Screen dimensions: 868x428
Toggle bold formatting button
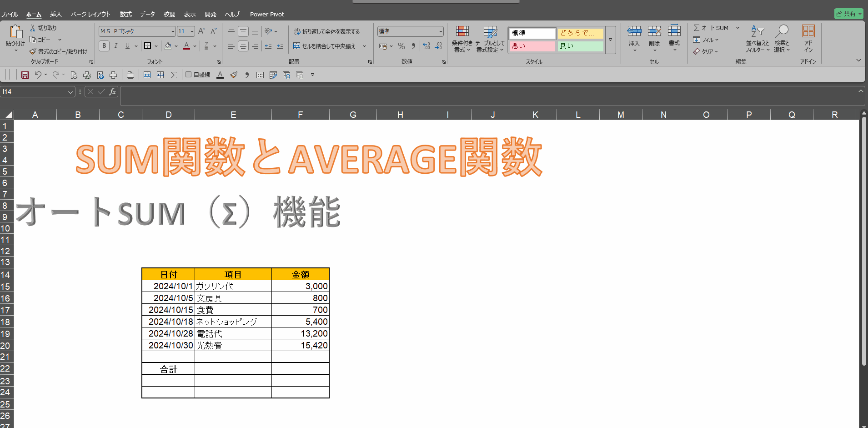[104, 46]
